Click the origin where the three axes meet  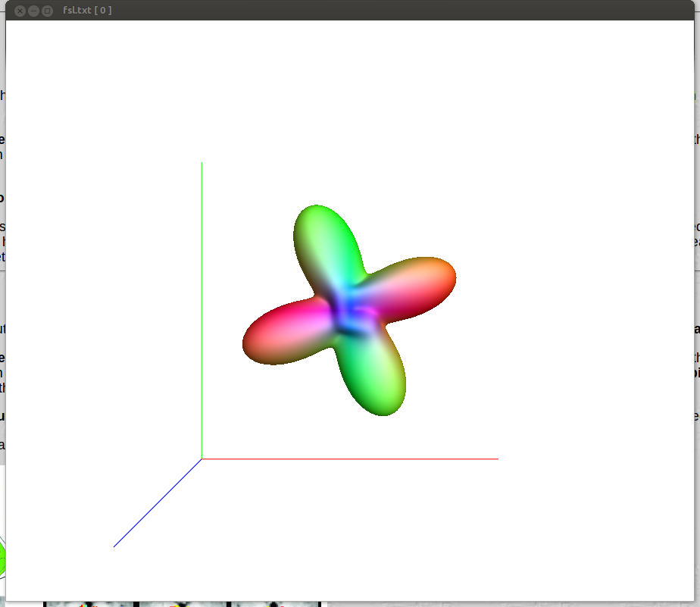click(202, 458)
